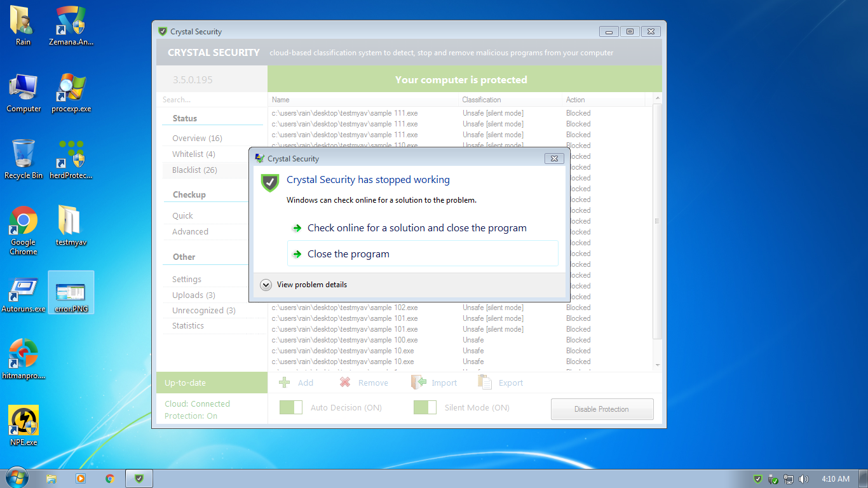Click the system clock showing 4:10 AM
The image size is (868, 488).
pyautogui.click(x=836, y=479)
